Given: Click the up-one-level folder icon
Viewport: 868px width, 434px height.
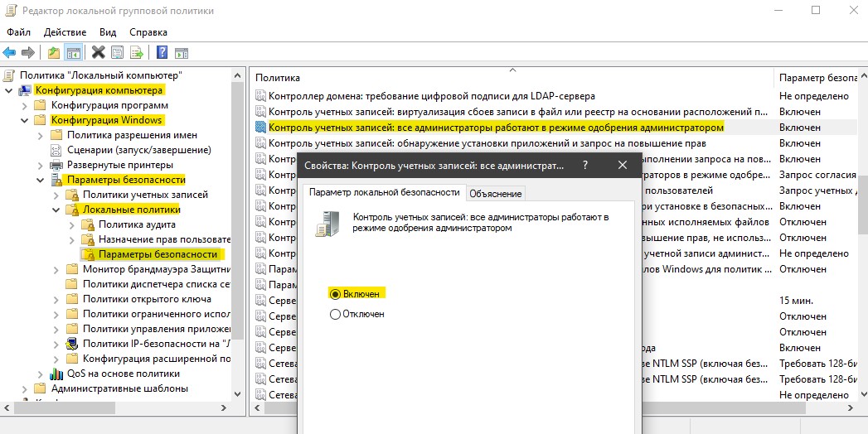Looking at the screenshot, I should (x=54, y=52).
